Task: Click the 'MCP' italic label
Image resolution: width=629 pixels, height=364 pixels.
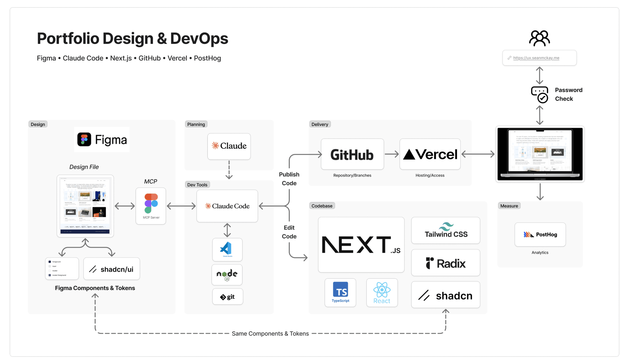Action: pyautogui.click(x=151, y=181)
